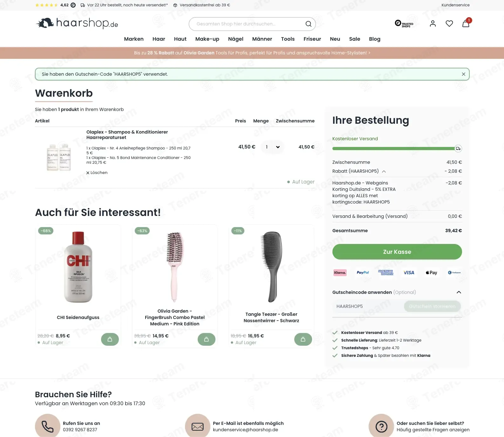Click the Klarna payment icon

340,273
